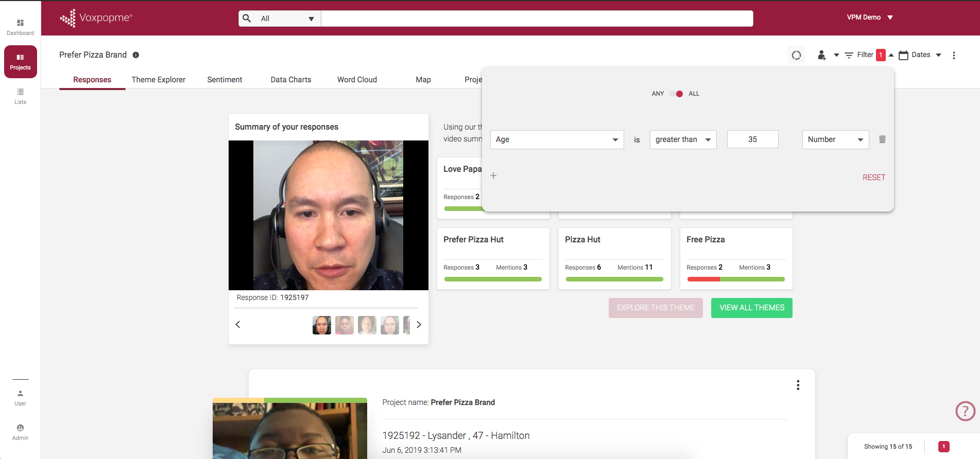Expand the add person dropdown arrow
This screenshot has height=459, width=980.
point(836,55)
